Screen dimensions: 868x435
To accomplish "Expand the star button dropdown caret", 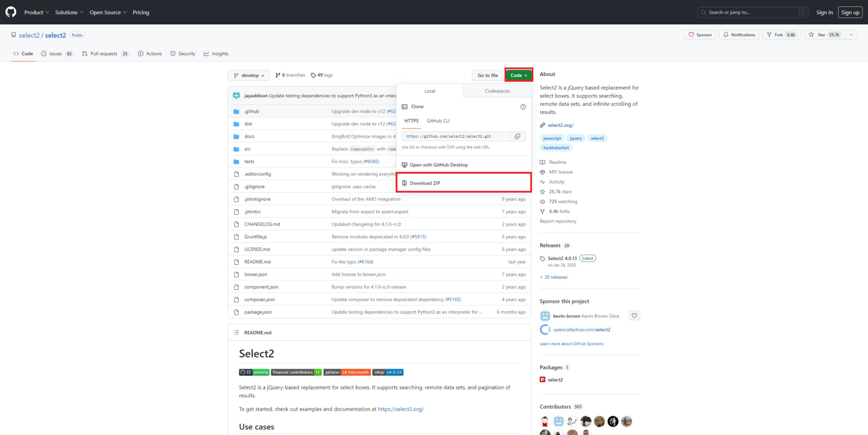I will coord(851,34).
